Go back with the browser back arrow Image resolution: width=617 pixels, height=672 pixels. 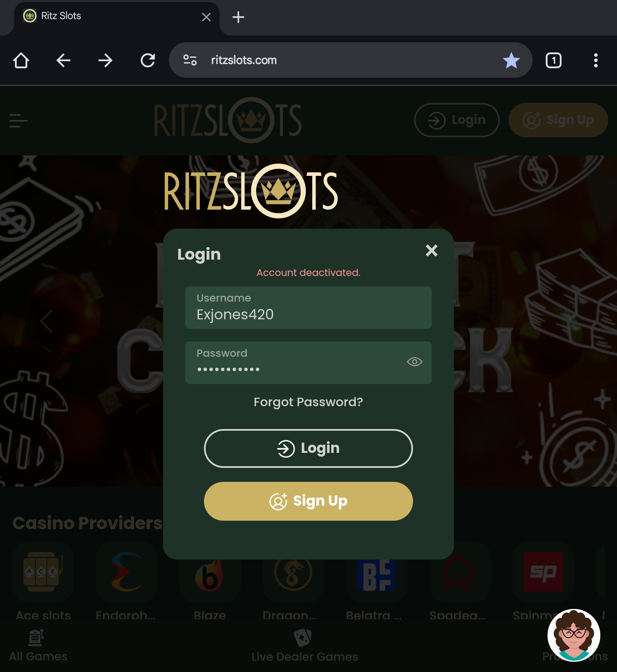pyautogui.click(x=63, y=60)
